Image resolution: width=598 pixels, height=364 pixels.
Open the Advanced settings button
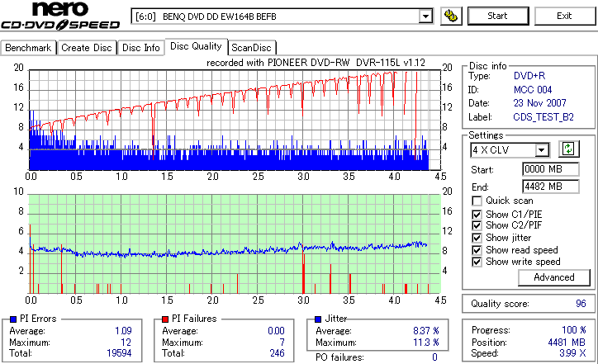tap(553, 277)
